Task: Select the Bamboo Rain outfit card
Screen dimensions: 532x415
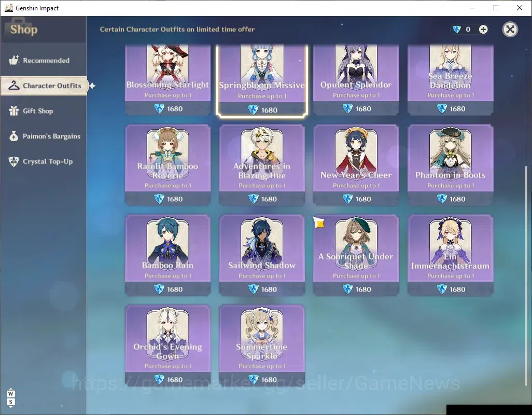Action: pyautogui.click(x=167, y=255)
